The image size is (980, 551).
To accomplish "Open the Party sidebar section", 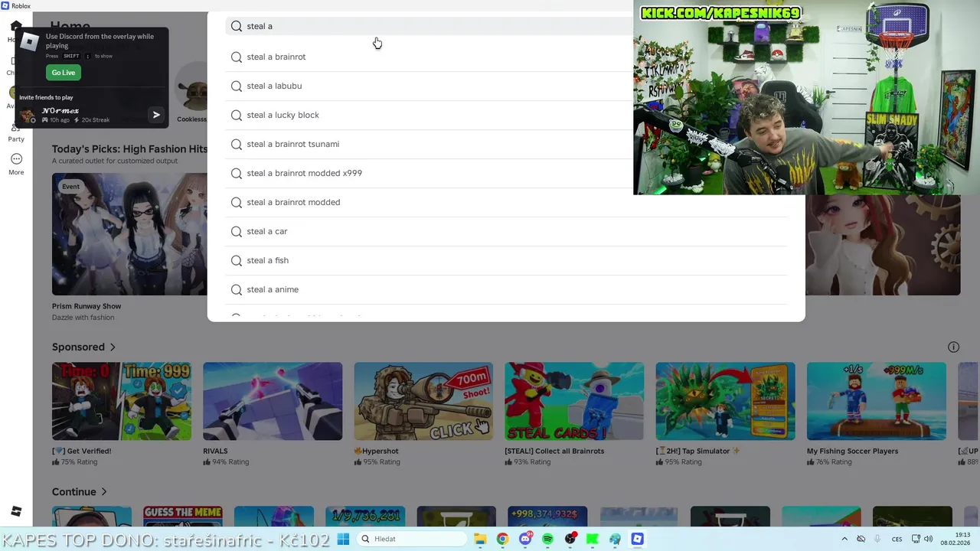I will pos(16,132).
